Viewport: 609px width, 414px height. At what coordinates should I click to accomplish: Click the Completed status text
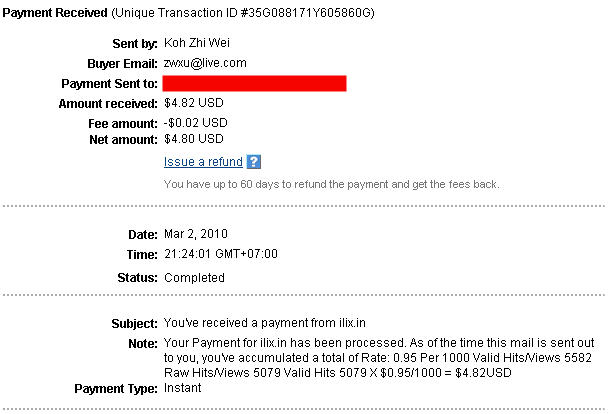tap(194, 278)
